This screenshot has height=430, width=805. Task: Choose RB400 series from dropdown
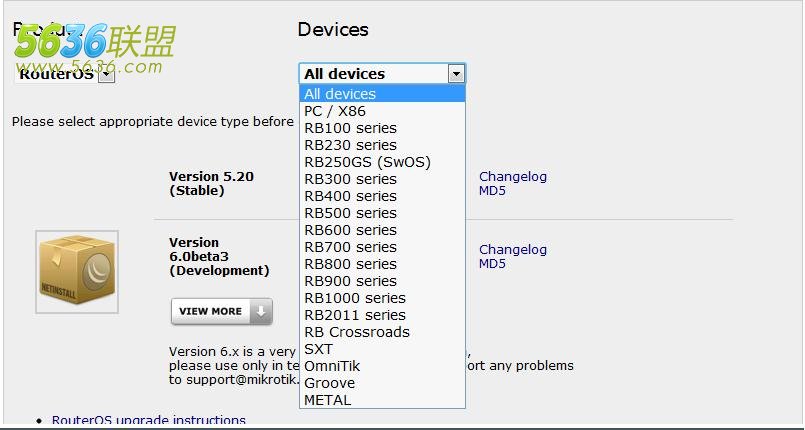tap(382, 196)
